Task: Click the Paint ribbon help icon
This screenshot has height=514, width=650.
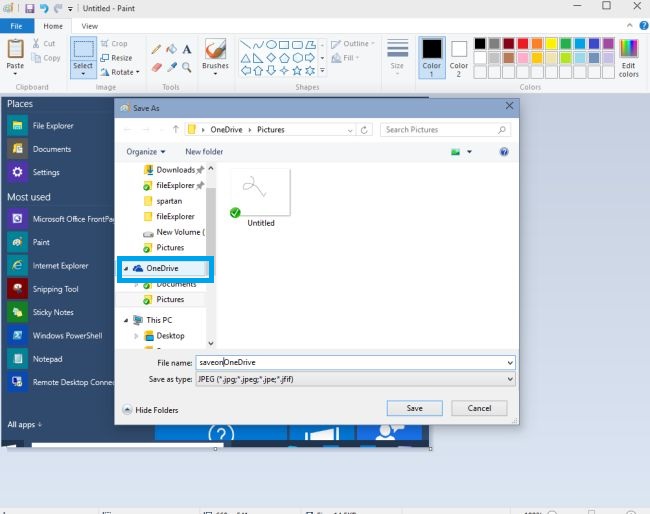Action: click(643, 26)
